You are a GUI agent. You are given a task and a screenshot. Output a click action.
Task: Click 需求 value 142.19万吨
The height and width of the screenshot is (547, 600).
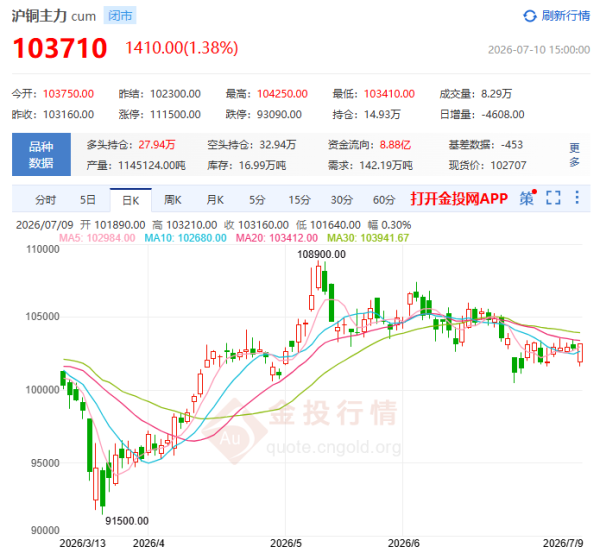[x=386, y=165]
